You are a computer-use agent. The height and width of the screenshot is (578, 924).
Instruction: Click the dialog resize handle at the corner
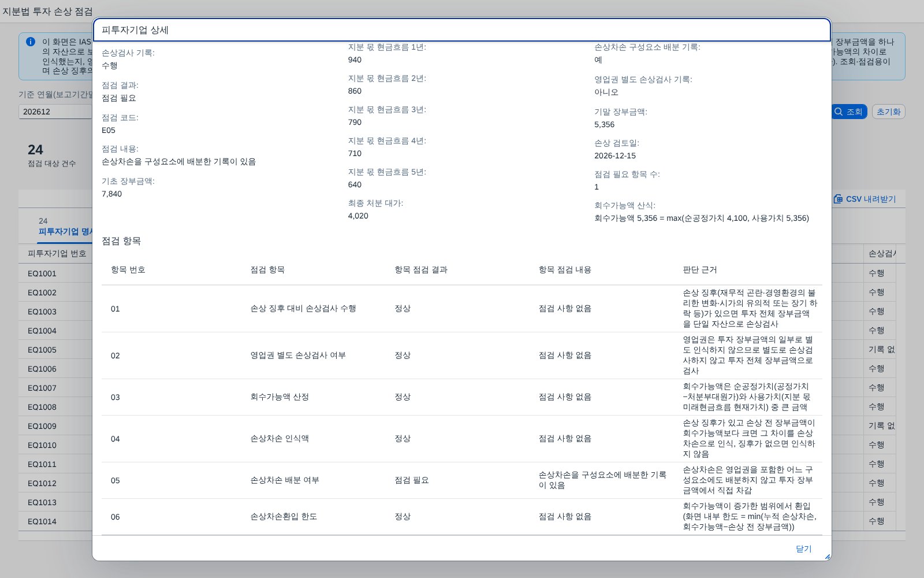click(x=827, y=557)
